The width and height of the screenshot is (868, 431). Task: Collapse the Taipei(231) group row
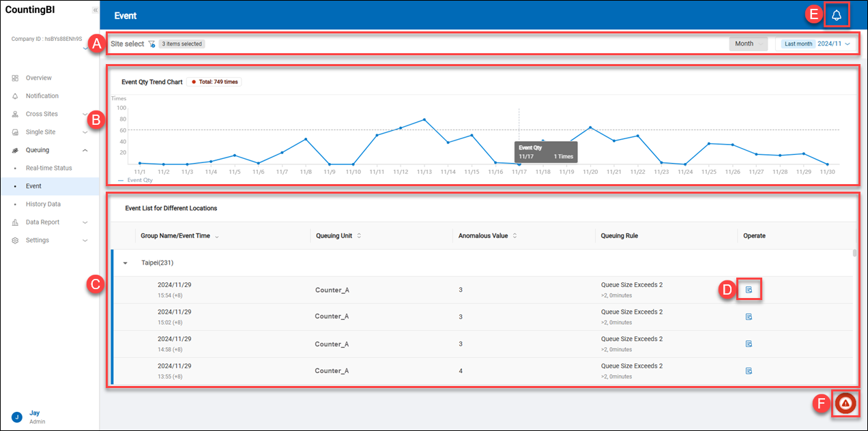[x=126, y=263]
